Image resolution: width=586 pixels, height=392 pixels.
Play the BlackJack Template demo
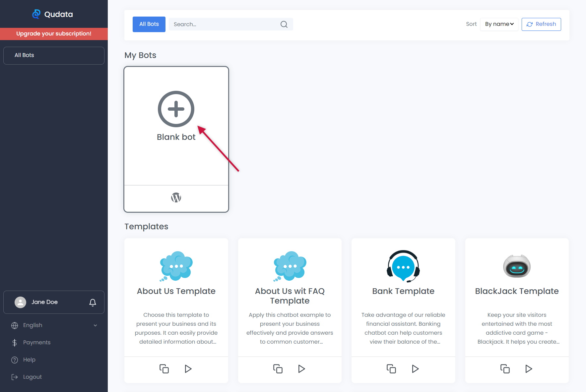coord(529,369)
